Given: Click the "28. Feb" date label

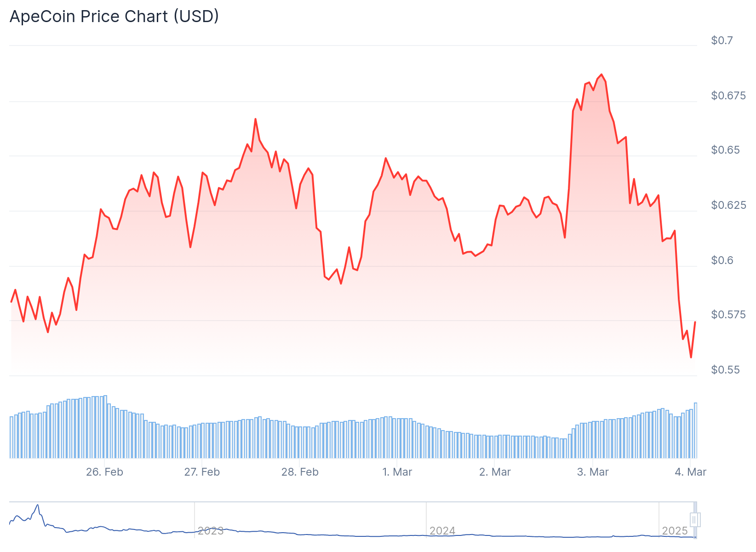Looking at the screenshot, I should (x=300, y=472).
